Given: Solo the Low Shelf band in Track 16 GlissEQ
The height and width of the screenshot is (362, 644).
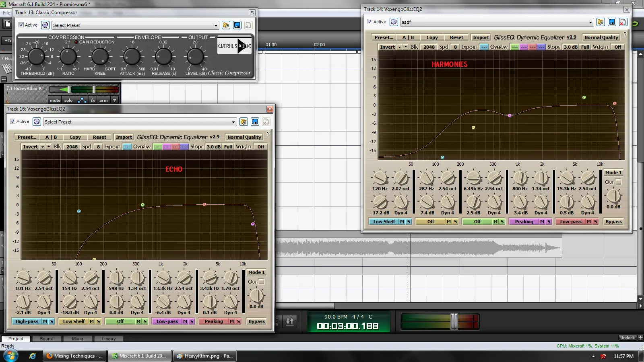Looking at the screenshot, I should [x=98, y=321].
